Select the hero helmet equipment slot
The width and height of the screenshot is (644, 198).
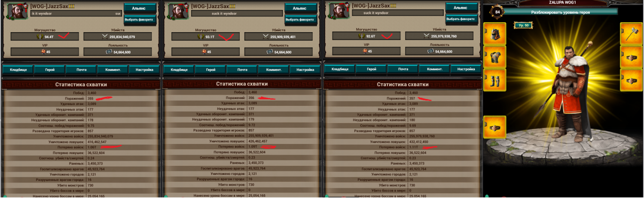(494, 34)
